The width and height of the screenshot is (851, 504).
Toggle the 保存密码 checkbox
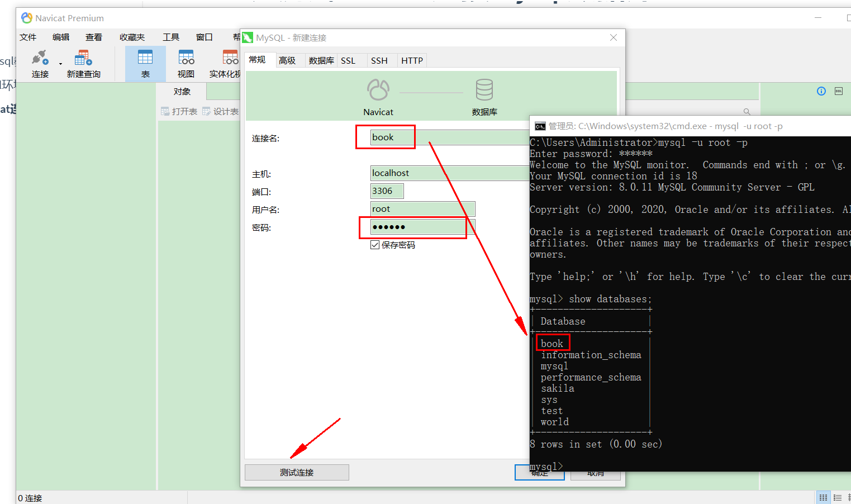pos(375,245)
